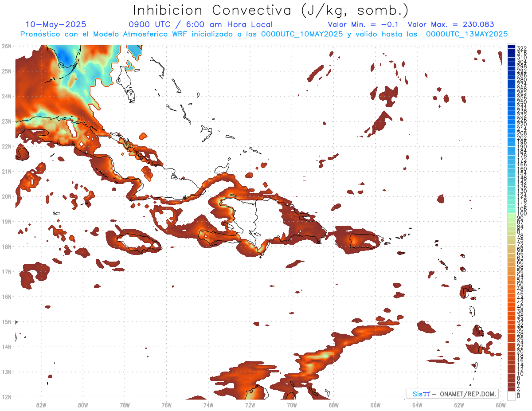
Task: Click the "22N" latitude label
Action: point(6,146)
